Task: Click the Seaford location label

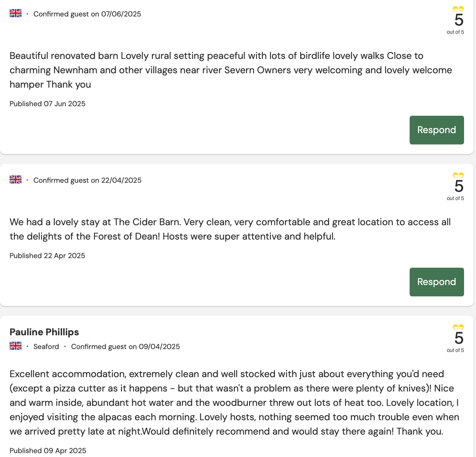Action: (x=46, y=347)
